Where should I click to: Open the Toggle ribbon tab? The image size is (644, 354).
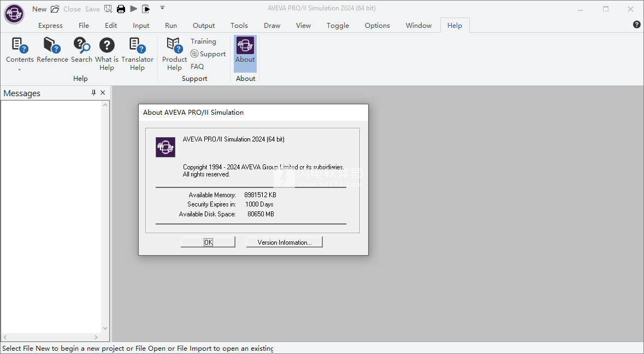pyautogui.click(x=338, y=26)
